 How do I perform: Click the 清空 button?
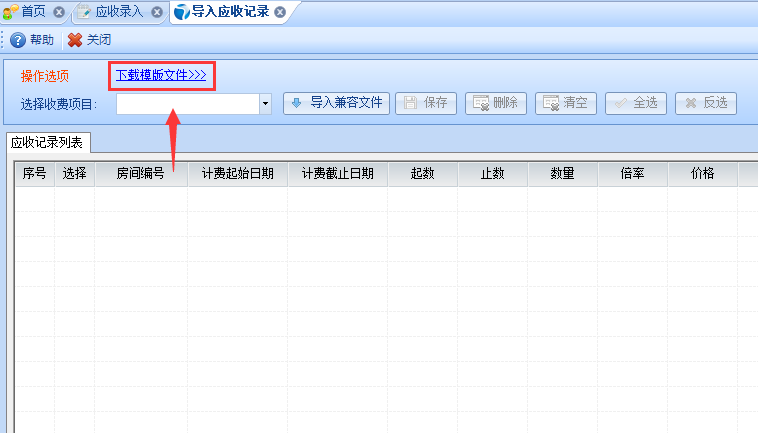point(566,103)
